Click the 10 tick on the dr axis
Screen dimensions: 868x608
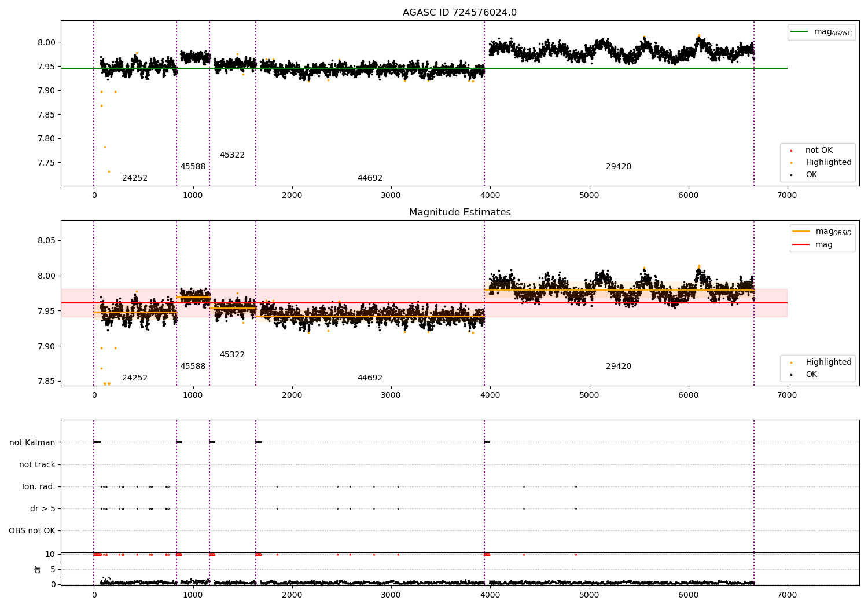tap(50, 555)
